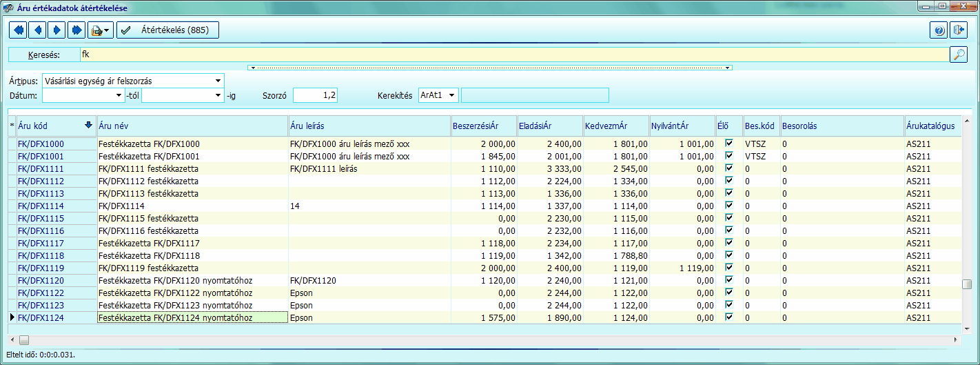The height and width of the screenshot is (365, 980).
Task: Click Epson description of FK/DFX1123
Action: pos(369,305)
